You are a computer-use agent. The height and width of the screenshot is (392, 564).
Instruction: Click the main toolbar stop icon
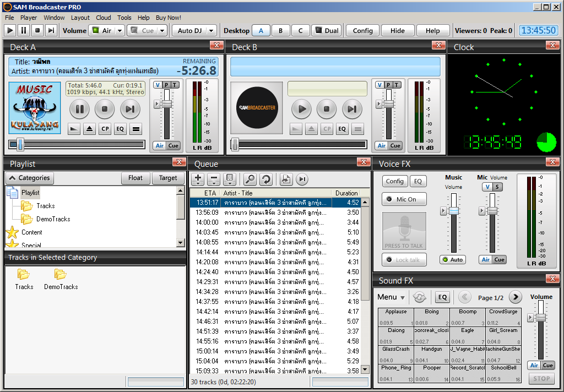pyautogui.click(x=37, y=31)
